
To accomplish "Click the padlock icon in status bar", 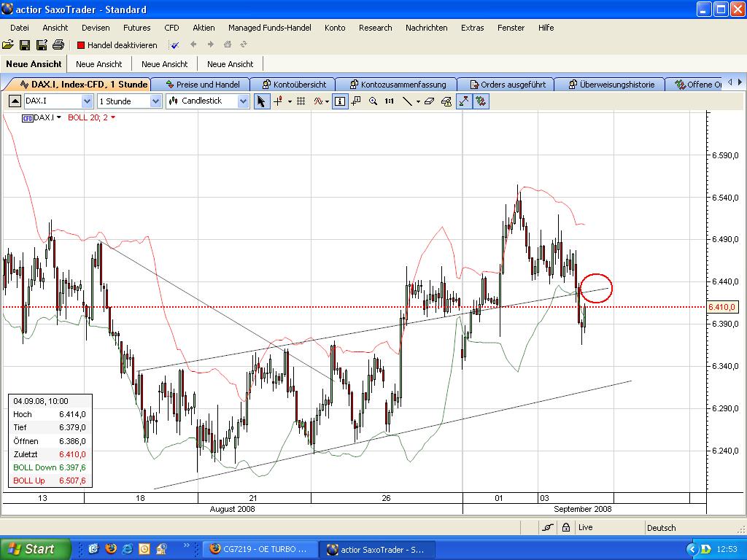I will point(566,527).
